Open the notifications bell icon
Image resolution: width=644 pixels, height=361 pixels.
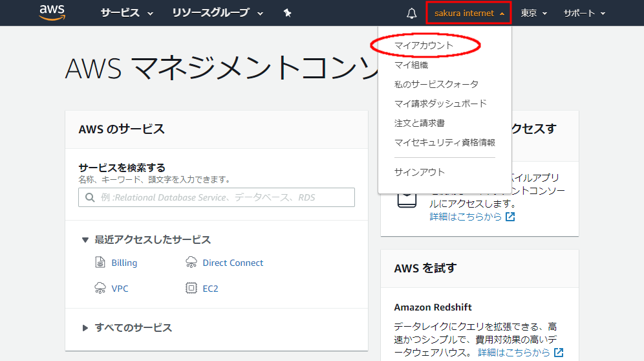click(412, 14)
